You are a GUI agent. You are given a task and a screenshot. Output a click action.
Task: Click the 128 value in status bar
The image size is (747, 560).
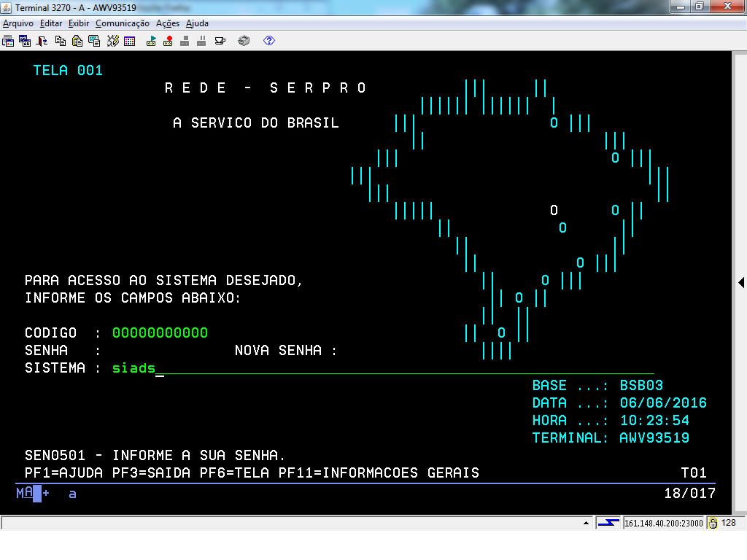pos(729,523)
